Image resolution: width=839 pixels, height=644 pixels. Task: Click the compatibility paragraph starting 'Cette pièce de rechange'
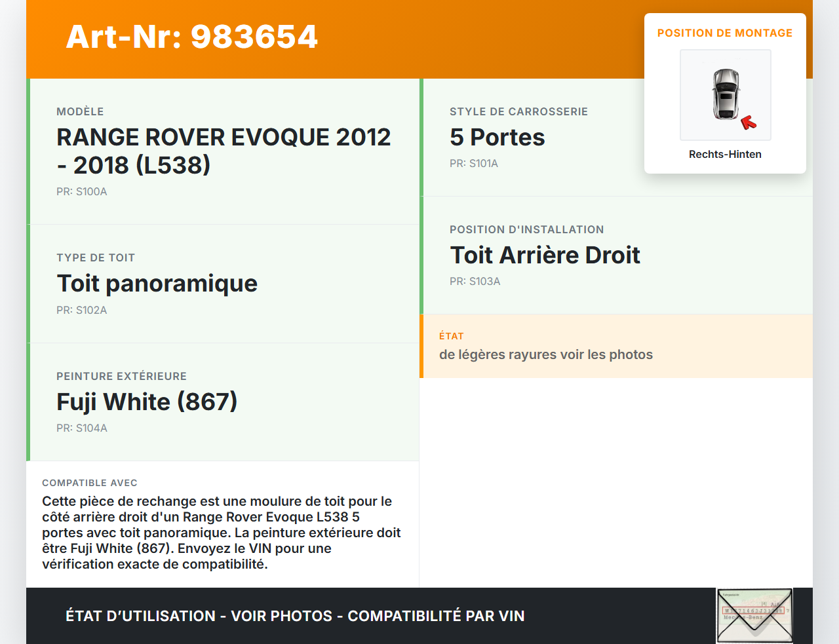click(x=222, y=533)
